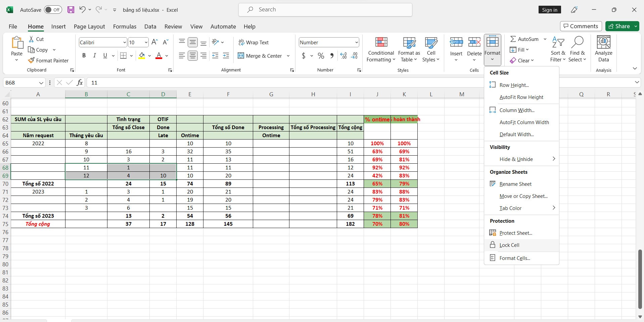The image size is (644, 322).
Task: Click the Merge & Center icon
Action: 241,56
